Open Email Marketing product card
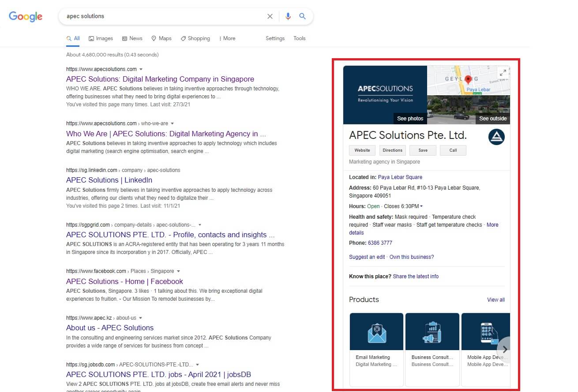578x392 pixels. point(376,350)
